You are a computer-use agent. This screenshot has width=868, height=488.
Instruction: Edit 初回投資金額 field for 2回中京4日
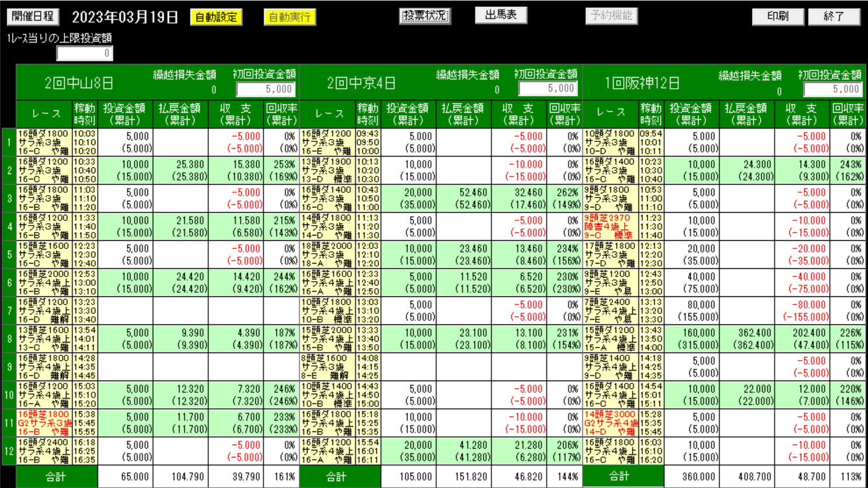[548, 89]
